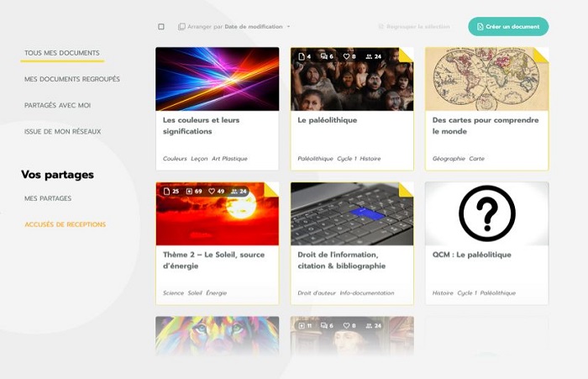Viewport: 588px width, 379px height.
Task: Click the comments icon on Le paléolithique card
Action: pos(324,56)
